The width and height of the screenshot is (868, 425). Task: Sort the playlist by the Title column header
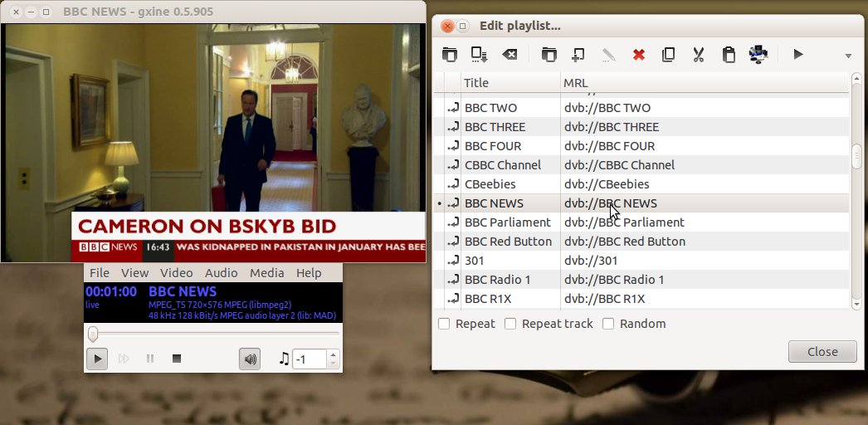510,83
